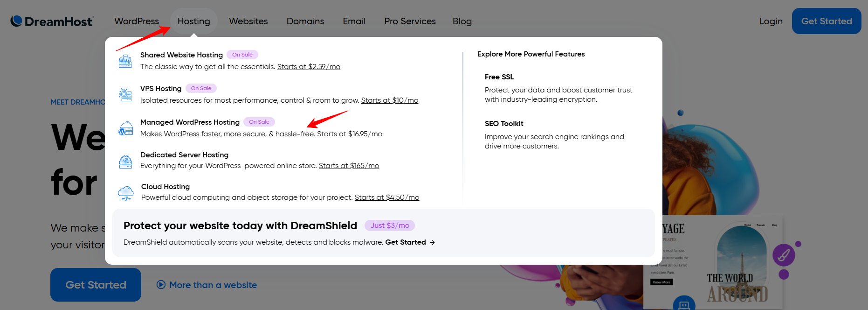Viewport: 868px width, 310px height.
Task: Go to the Blog page
Action: [462, 21]
